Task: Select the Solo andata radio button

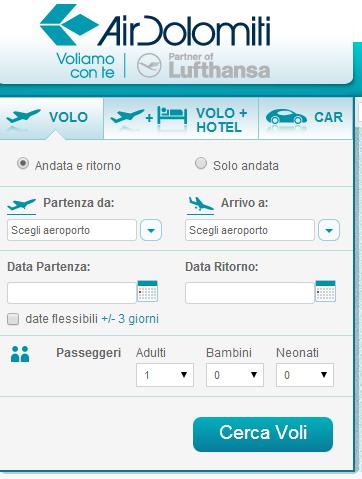Action: click(x=201, y=163)
